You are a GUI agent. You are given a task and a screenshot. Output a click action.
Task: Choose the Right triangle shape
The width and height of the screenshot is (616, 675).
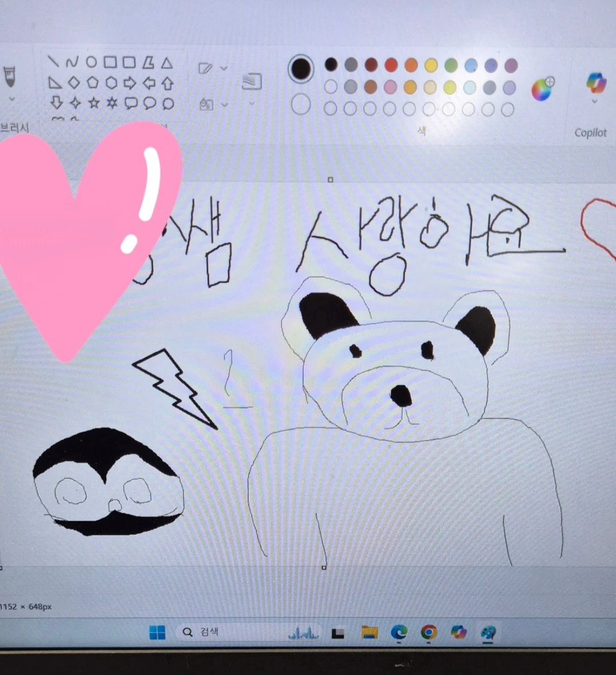54,82
